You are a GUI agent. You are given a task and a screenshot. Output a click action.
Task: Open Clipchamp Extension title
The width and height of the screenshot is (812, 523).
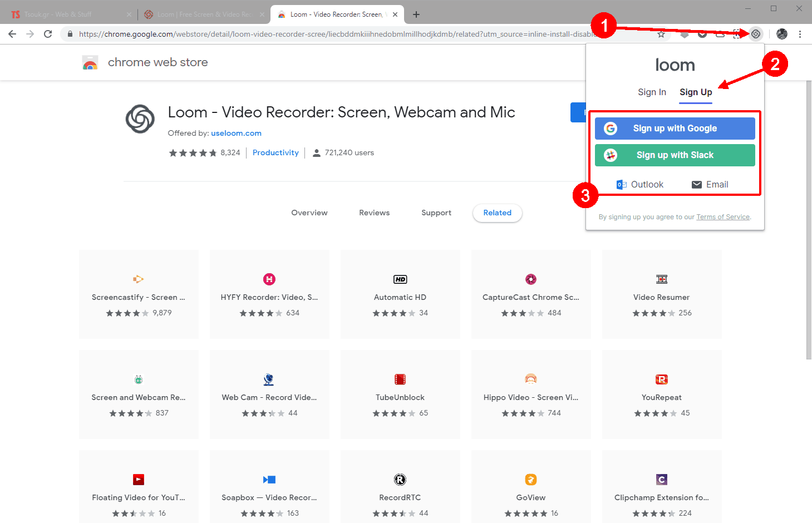[x=662, y=497]
